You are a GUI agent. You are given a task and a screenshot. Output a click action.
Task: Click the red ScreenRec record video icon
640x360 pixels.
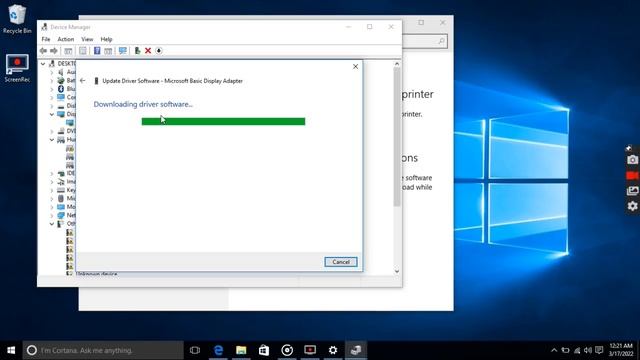(x=632, y=176)
